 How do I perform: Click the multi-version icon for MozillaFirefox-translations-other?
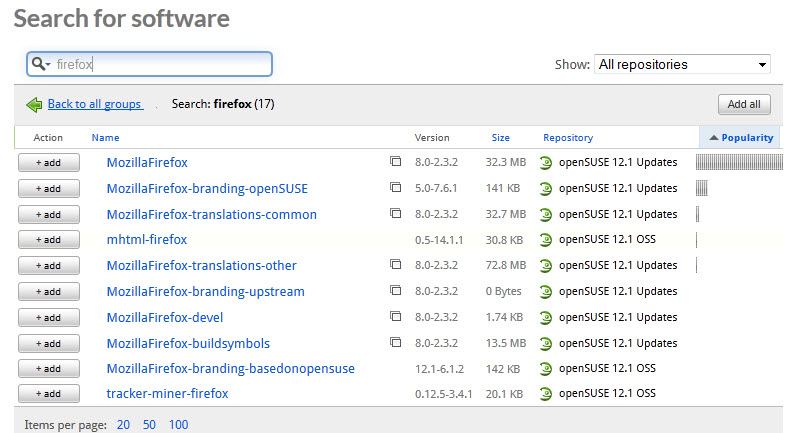tap(396, 264)
